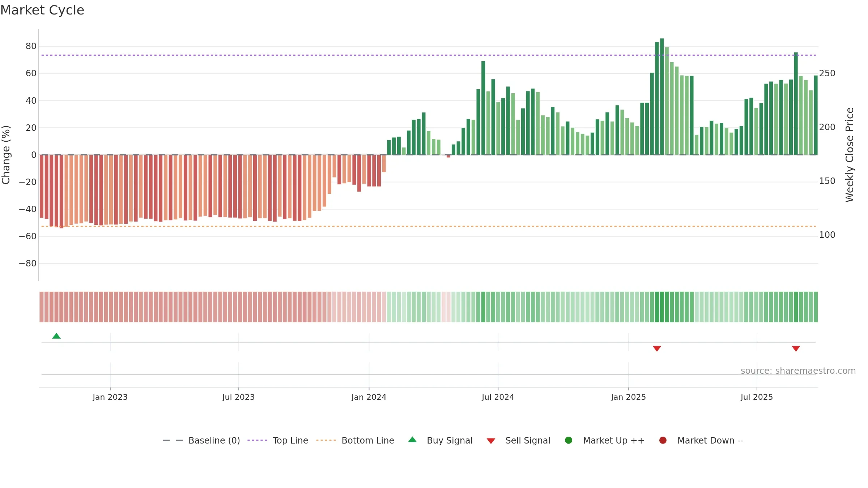Click the orange dotted Bottom Line legend swatch
The width and height of the screenshot is (868, 488).
pyautogui.click(x=326, y=440)
